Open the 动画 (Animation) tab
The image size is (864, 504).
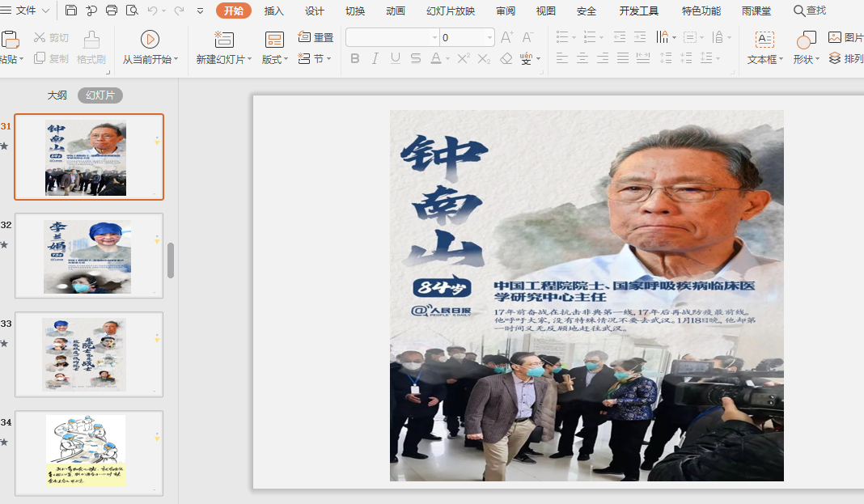[396, 11]
